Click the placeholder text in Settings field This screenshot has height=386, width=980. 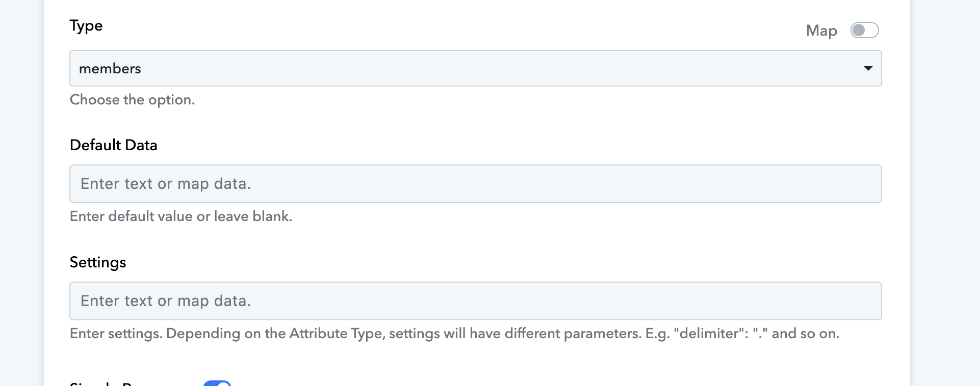165,301
